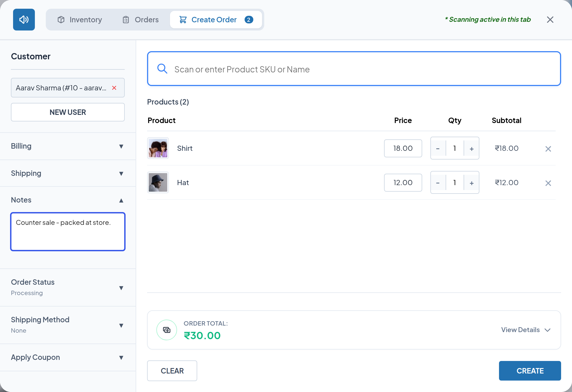Screen dimensions: 572x392
Task: Expand the Apply Coupon section
Action: (68, 357)
